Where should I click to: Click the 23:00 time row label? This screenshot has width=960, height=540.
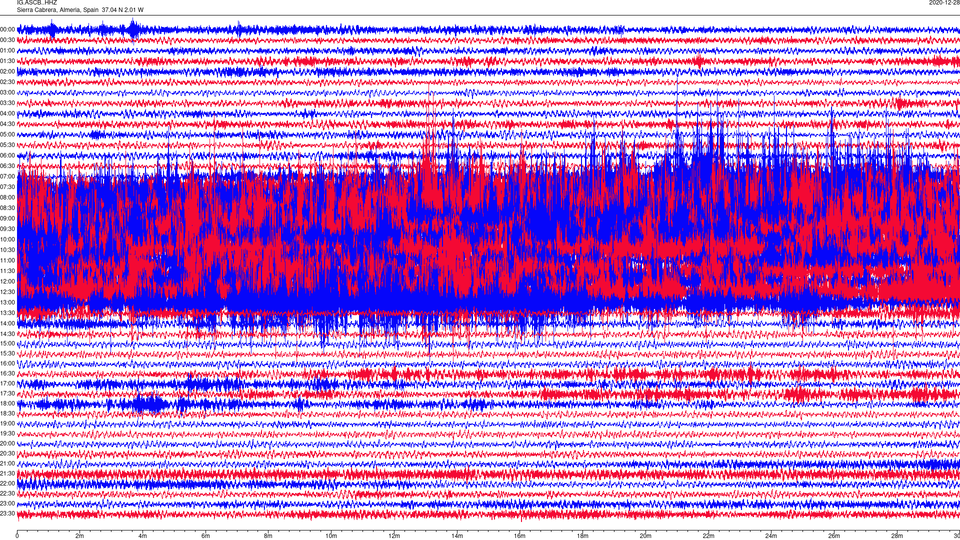[8, 503]
